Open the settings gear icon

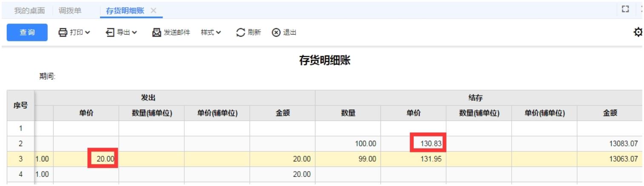[638, 32]
